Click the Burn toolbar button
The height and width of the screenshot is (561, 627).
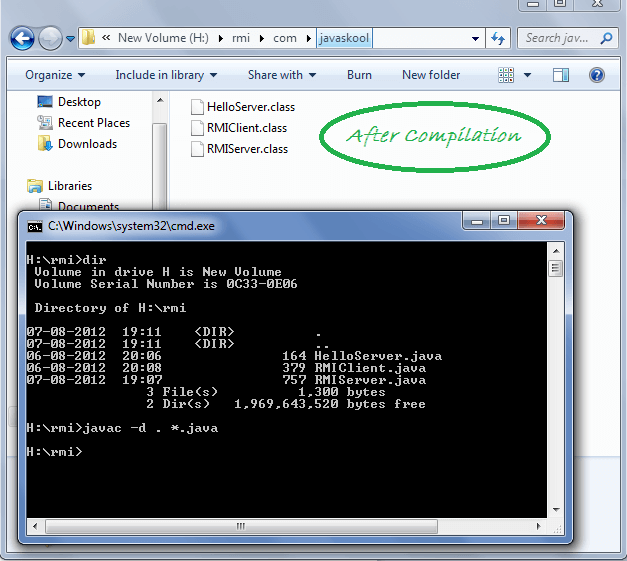(359, 75)
